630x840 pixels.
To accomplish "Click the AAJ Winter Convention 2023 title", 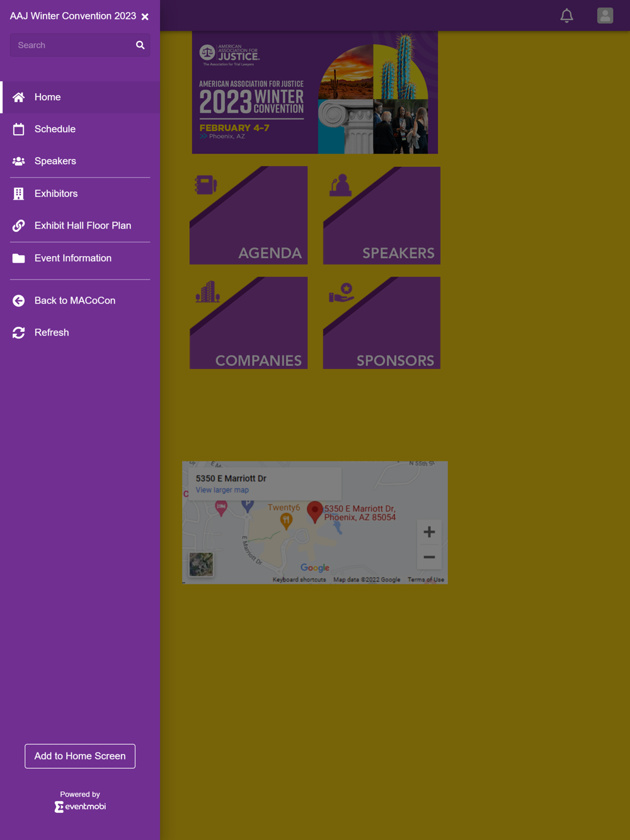I will pyautogui.click(x=73, y=16).
